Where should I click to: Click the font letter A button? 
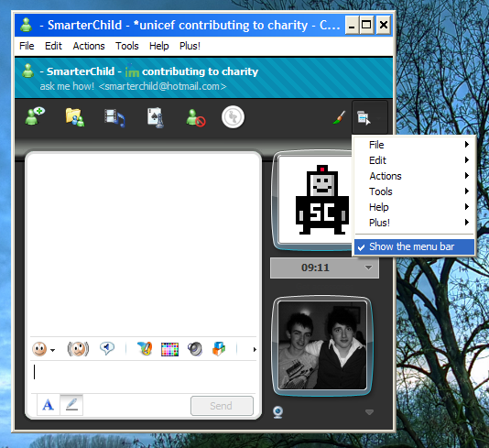coord(48,405)
